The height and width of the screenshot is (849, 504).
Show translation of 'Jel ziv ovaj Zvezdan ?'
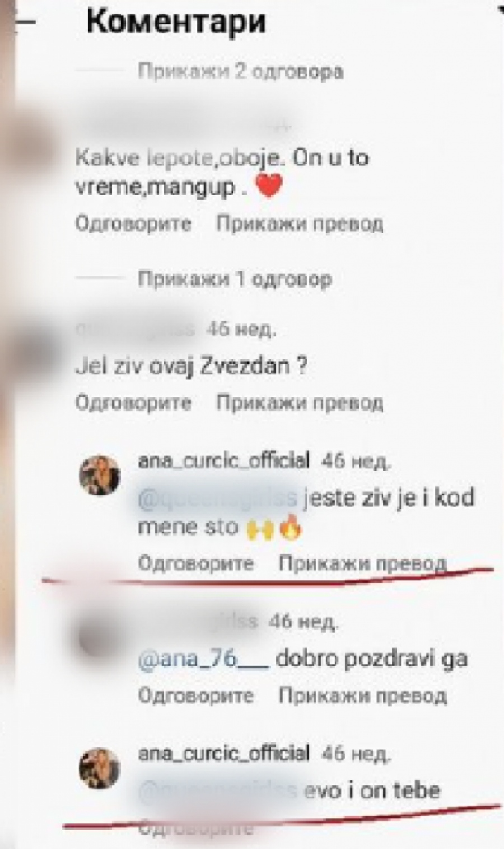[300, 402]
